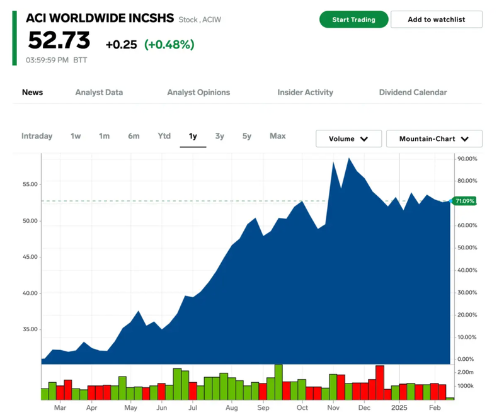
Task: Open the Dividend Calendar tab
Action: click(413, 93)
